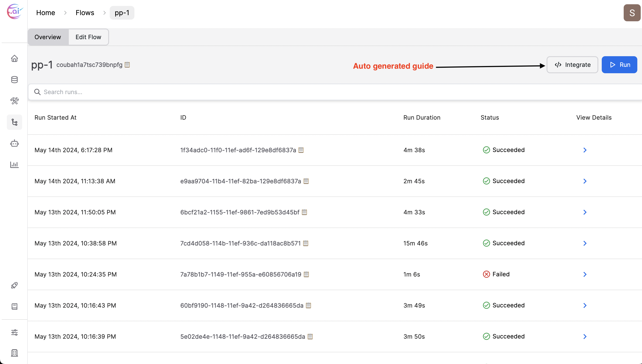The height and width of the screenshot is (364, 642).
Task: Open details for 6:17:28 PM run
Action: tap(585, 150)
